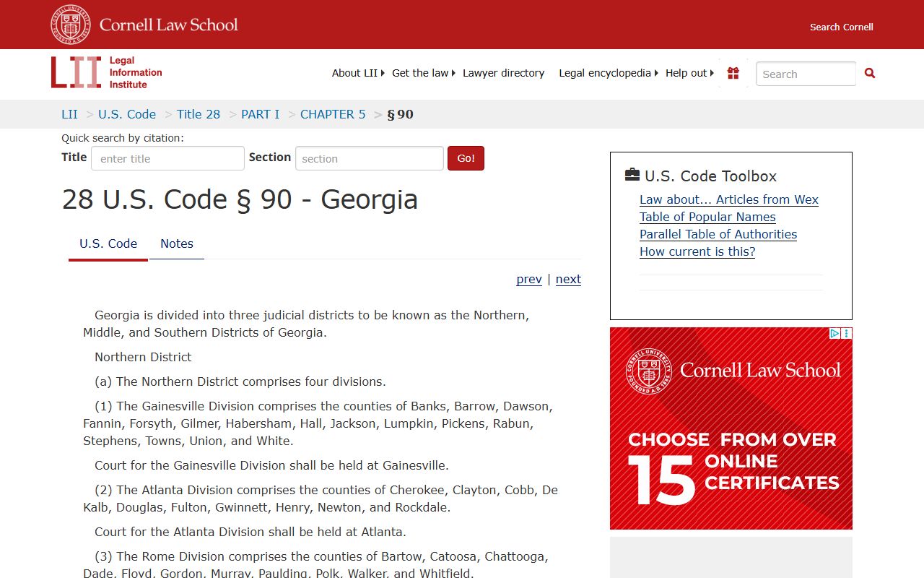
Task: Click the heading 28 U.S. Code § 90 - Georgia
Action: pyautogui.click(x=240, y=199)
